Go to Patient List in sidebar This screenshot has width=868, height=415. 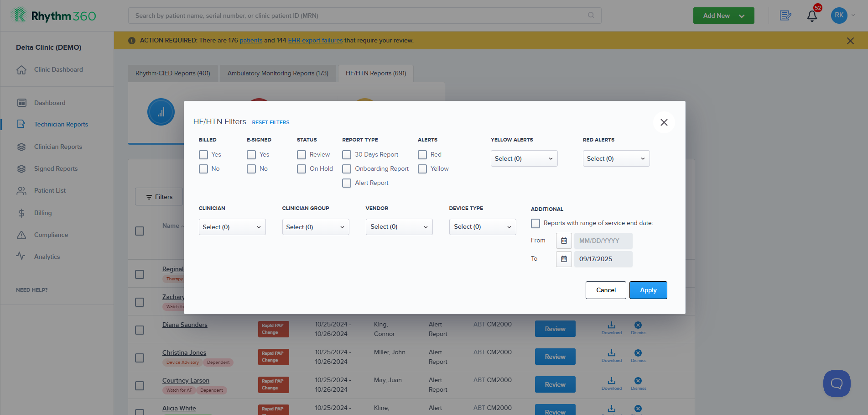click(50, 190)
